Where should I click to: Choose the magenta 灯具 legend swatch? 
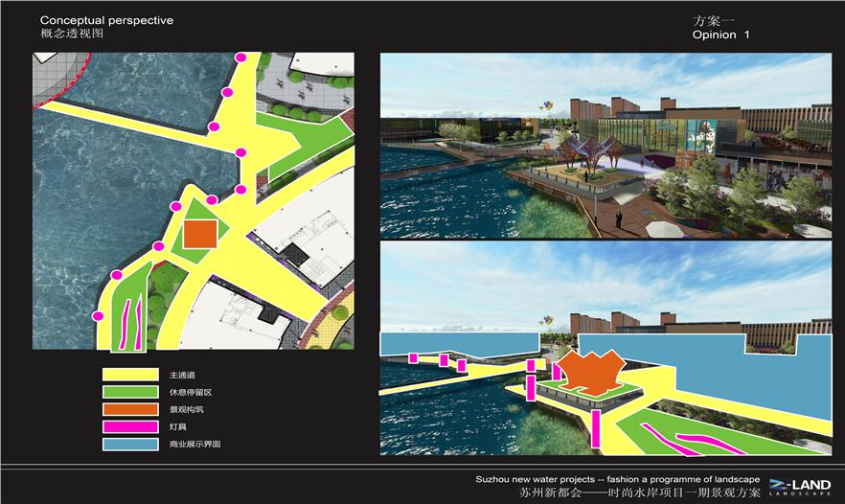(130, 426)
